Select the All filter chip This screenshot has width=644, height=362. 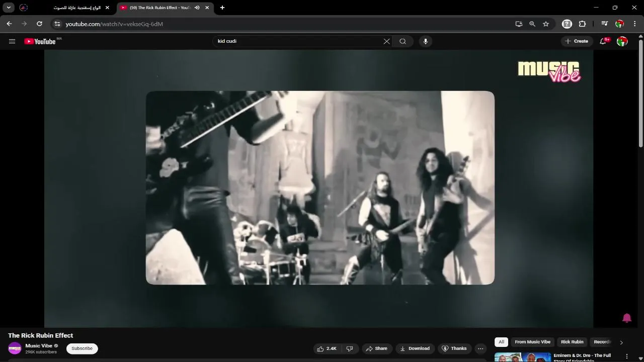[501, 342]
